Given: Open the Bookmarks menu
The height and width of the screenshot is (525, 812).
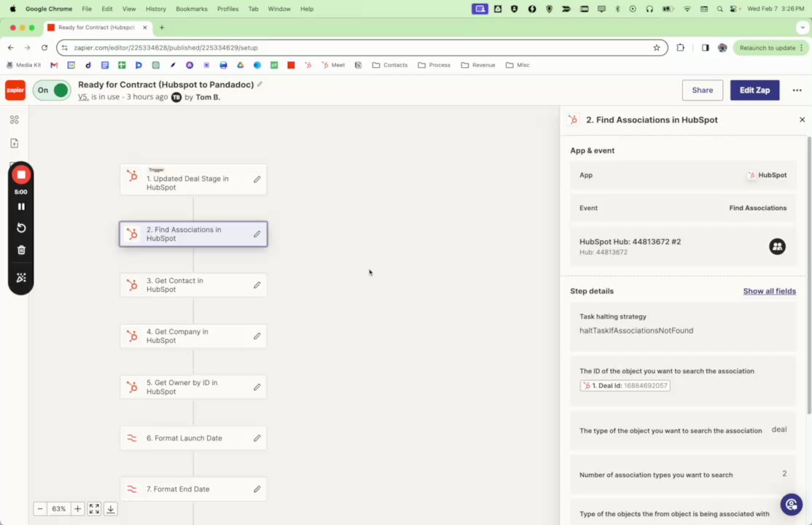Looking at the screenshot, I should click(x=191, y=9).
